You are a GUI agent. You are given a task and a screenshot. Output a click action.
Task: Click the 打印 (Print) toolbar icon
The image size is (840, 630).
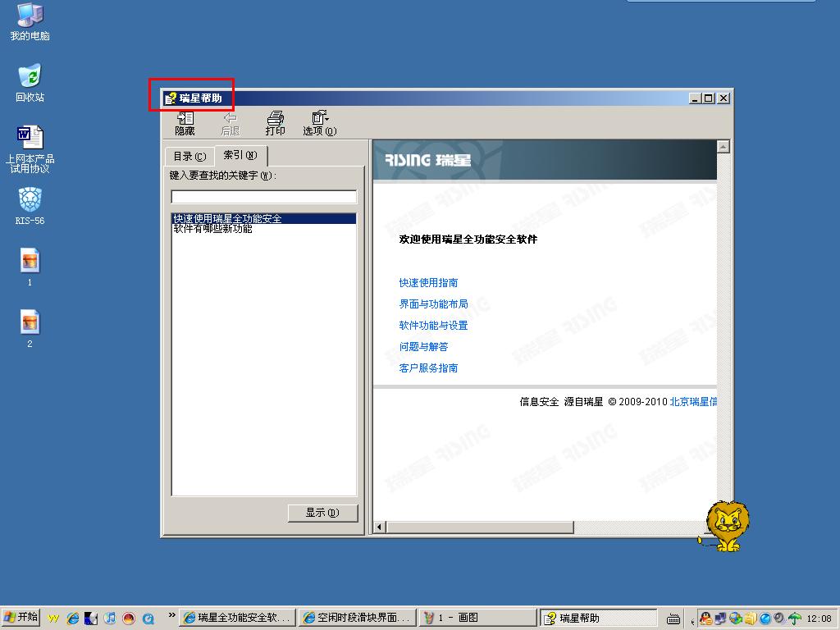click(276, 123)
